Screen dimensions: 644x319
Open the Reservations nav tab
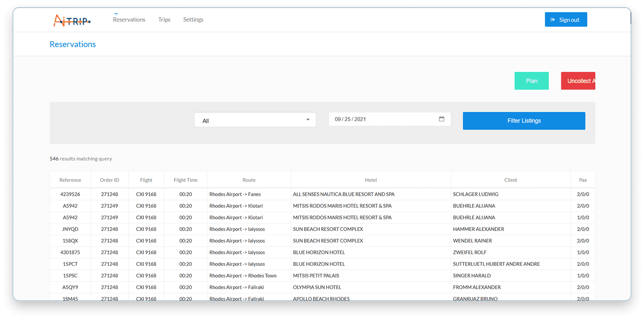(129, 20)
